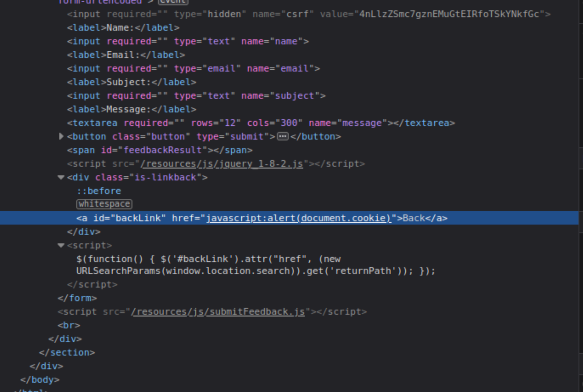The image size is (583, 392).
Task: Click the whitespace badge in is-linkback div
Action: click(104, 204)
